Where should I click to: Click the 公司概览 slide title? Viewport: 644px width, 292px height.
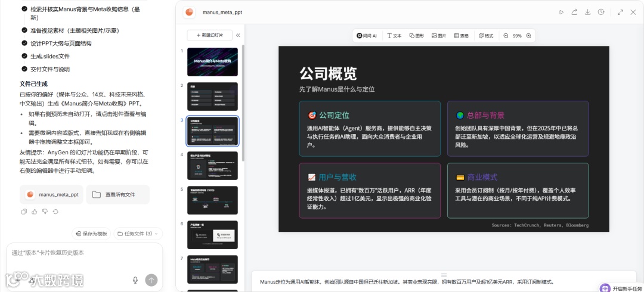point(328,74)
